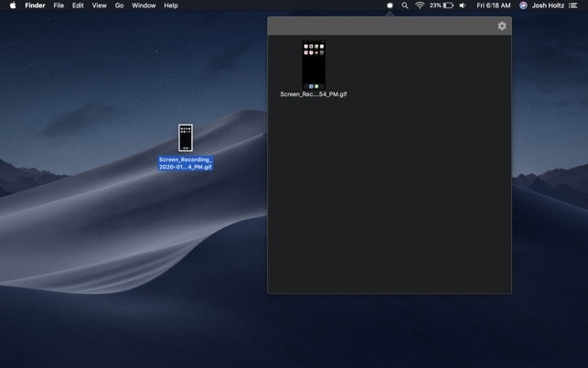Open the Go menu
This screenshot has width=588, height=368.
coord(119,5)
